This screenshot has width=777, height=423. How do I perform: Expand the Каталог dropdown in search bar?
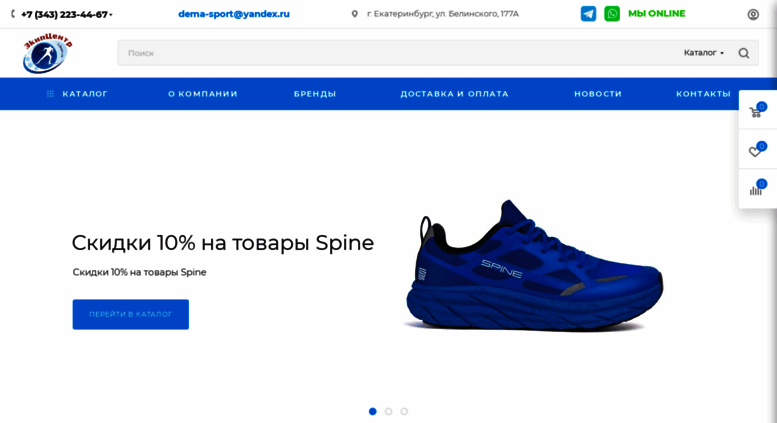pos(704,53)
